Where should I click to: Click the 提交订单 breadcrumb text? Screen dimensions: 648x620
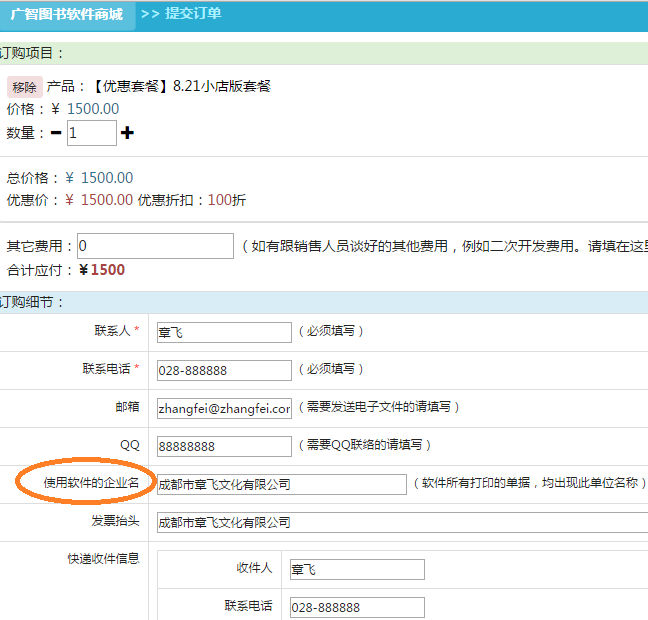pyautogui.click(x=193, y=14)
